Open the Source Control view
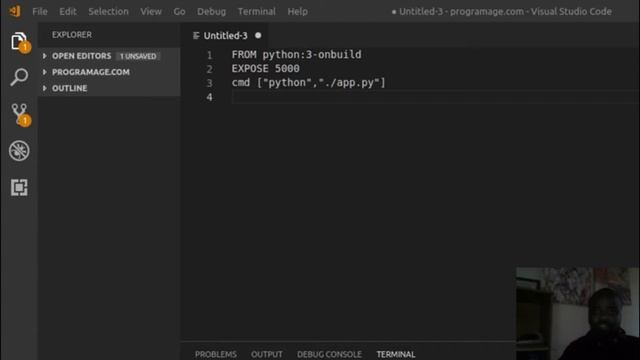This screenshot has width=640, height=360. click(20, 115)
